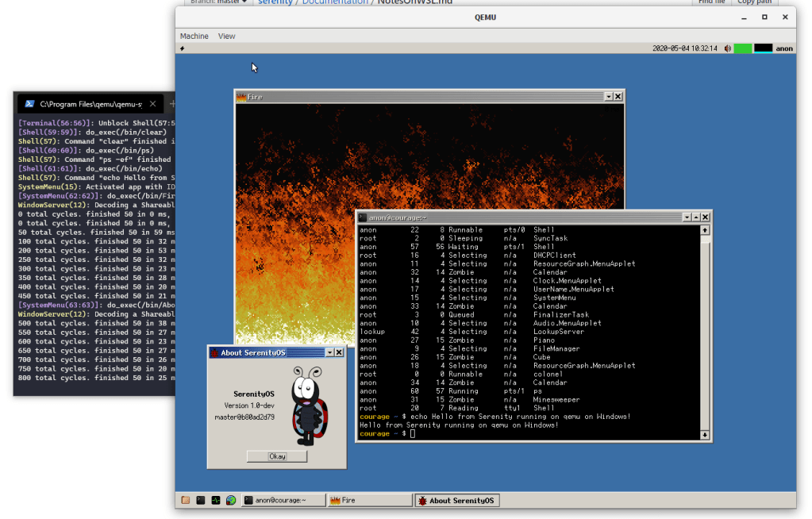Screen dimensions: 812x519
Task: Open the System Monitor graph icon in taskbar
Action: (x=216, y=500)
